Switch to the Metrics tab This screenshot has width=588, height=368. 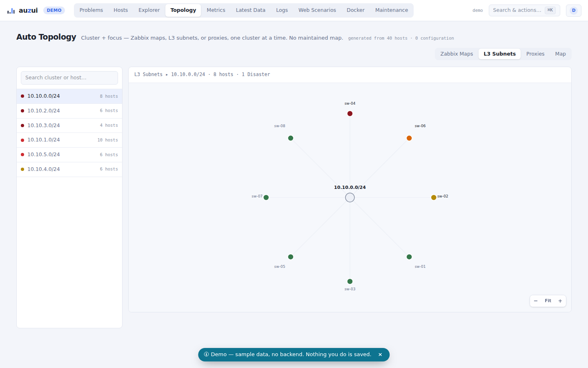click(216, 10)
